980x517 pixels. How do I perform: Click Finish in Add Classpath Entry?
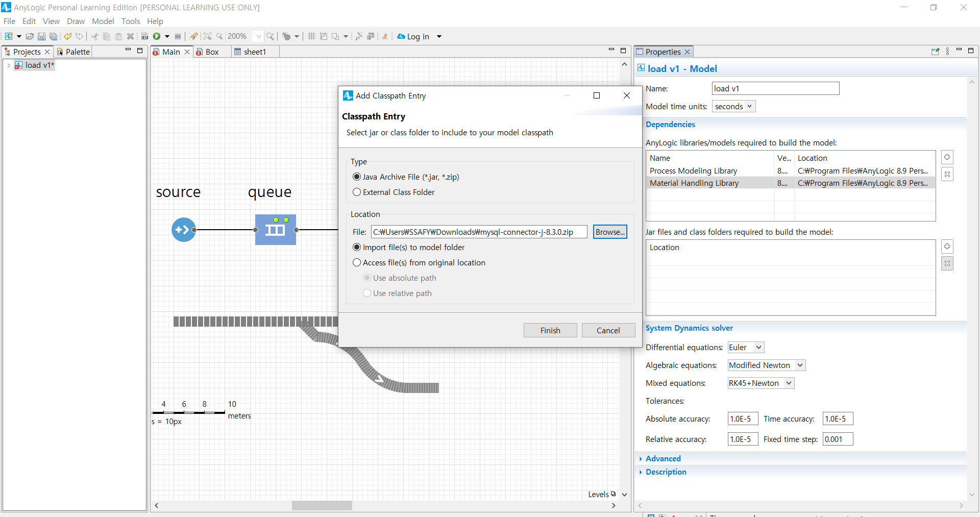point(550,330)
